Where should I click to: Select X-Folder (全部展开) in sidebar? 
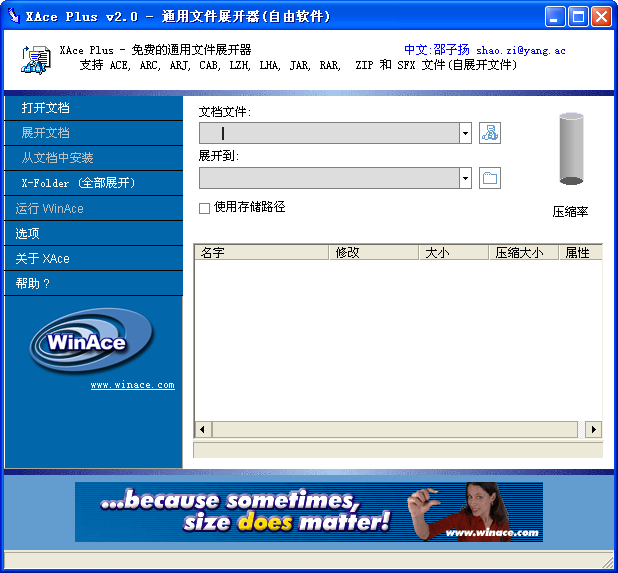pyautogui.click(x=78, y=183)
